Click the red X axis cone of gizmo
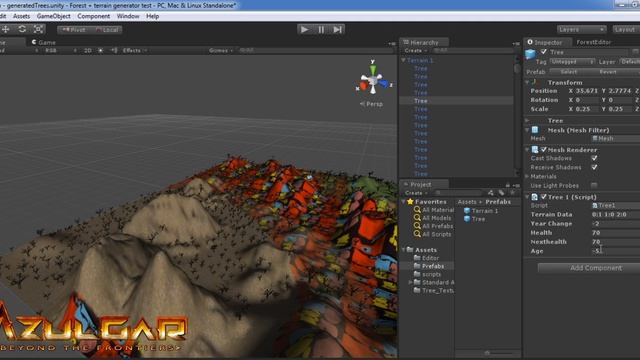 pos(363,86)
